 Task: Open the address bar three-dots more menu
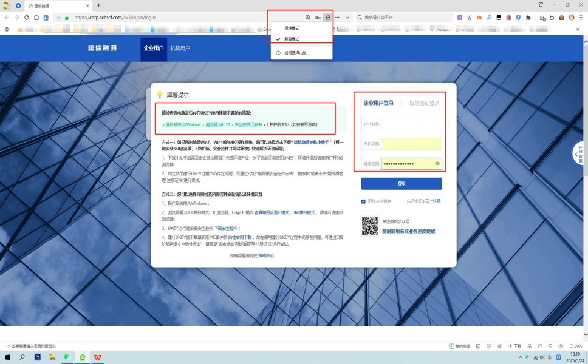[x=337, y=18]
